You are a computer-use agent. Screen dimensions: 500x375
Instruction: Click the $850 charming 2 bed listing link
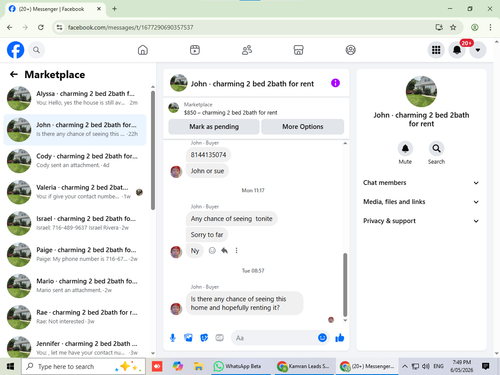(x=230, y=113)
